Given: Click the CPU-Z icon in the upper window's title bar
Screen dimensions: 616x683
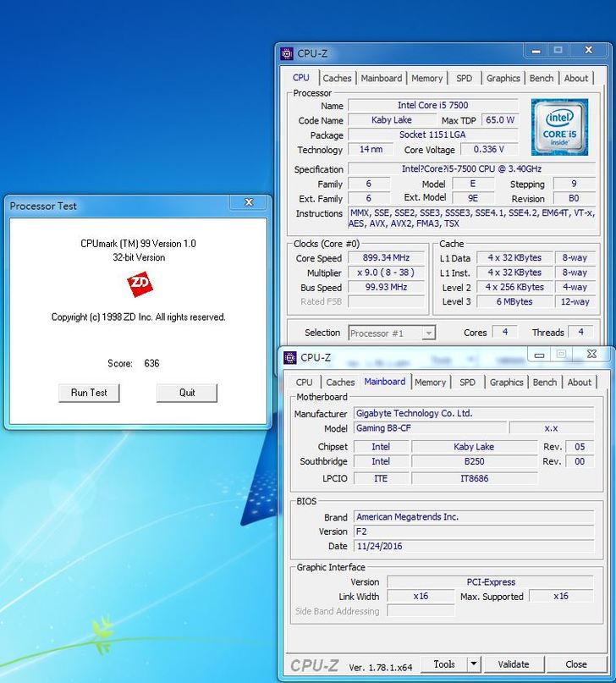Looking at the screenshot, I should point(288,53).
